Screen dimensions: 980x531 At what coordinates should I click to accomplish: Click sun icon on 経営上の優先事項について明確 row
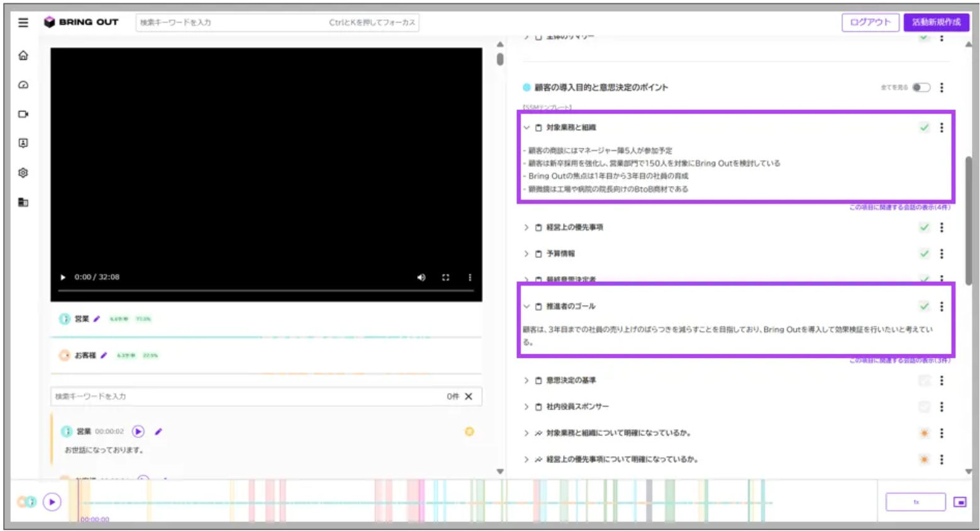(x=924, y=459)
